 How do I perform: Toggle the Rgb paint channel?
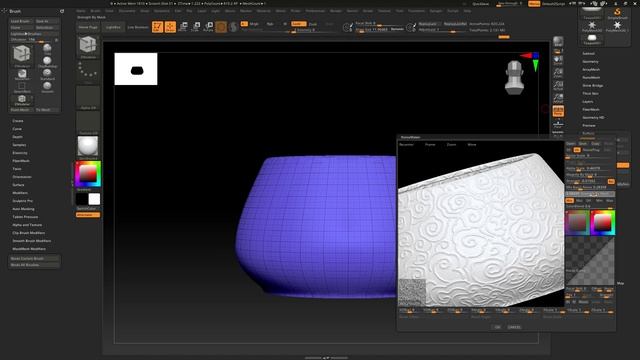pyautogui.click(x=270, y=24)
